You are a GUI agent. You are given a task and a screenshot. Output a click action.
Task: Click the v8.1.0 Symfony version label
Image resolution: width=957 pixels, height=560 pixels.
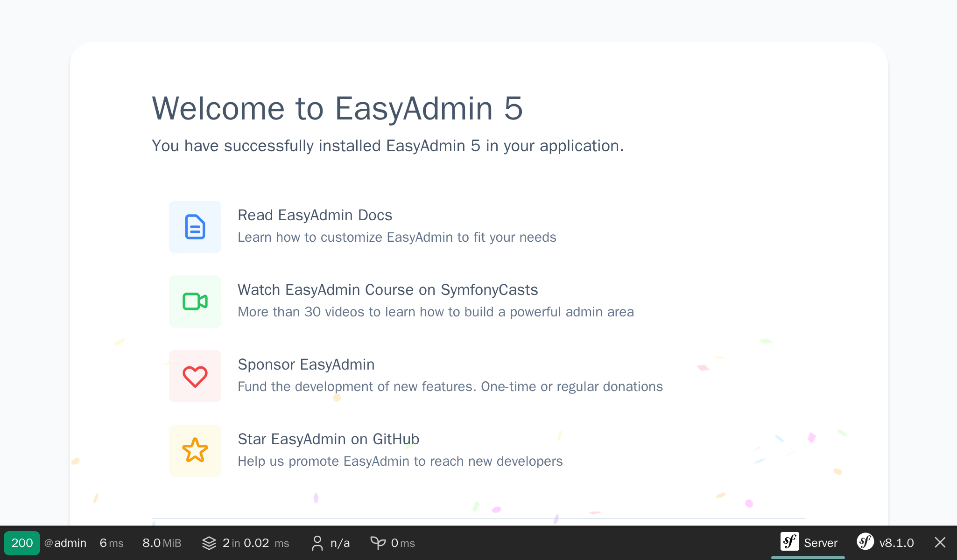pyautogui.click(x=897, y=543)
